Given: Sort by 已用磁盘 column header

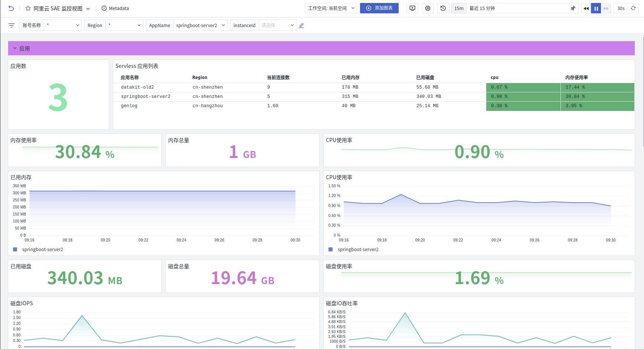Looking at the screenshot, I should pos(425,78).
